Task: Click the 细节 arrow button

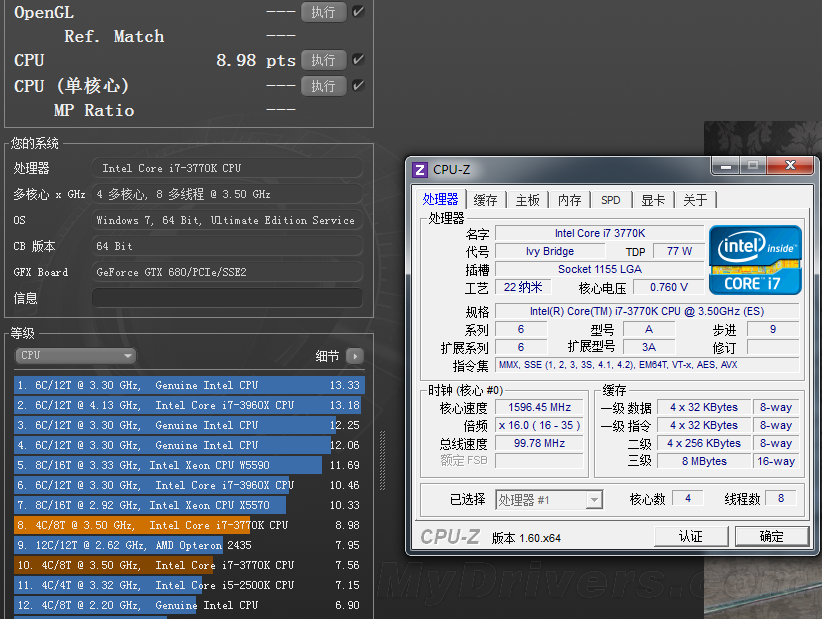Action: pyautogui.click(x=354, y=356)
